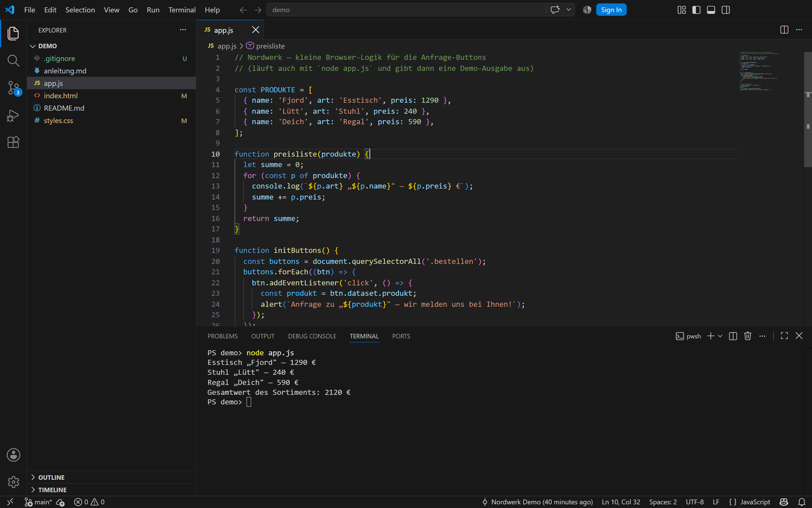
Task: Open errors and warnings indicator
Action: [89, 502]
